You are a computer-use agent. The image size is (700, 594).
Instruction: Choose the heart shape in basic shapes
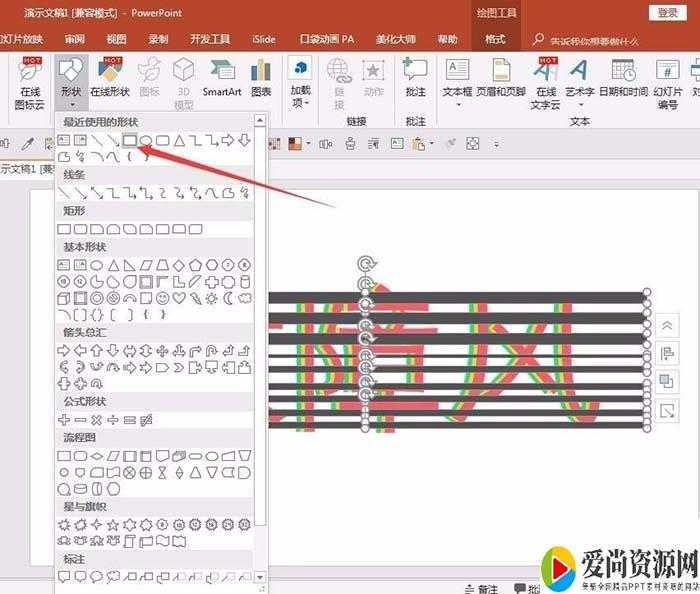click(179, 298)
